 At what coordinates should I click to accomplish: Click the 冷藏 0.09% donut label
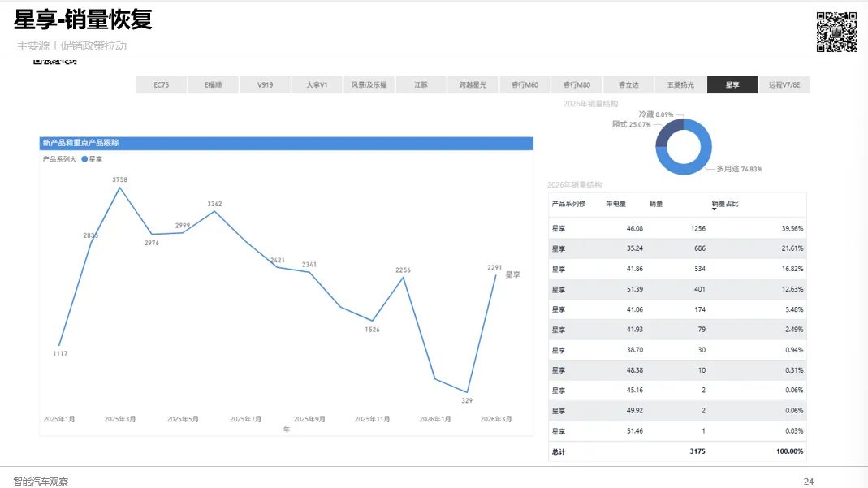click(x=656, y=114)
